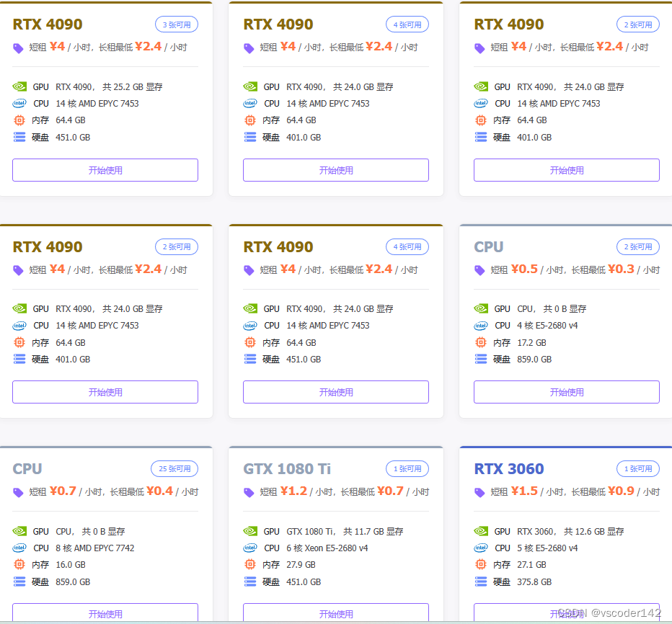672x624 pixels.
Task: Click the memory icon in the 3 张可用 RTX 4090 card
Action: (x=19, y=120)
